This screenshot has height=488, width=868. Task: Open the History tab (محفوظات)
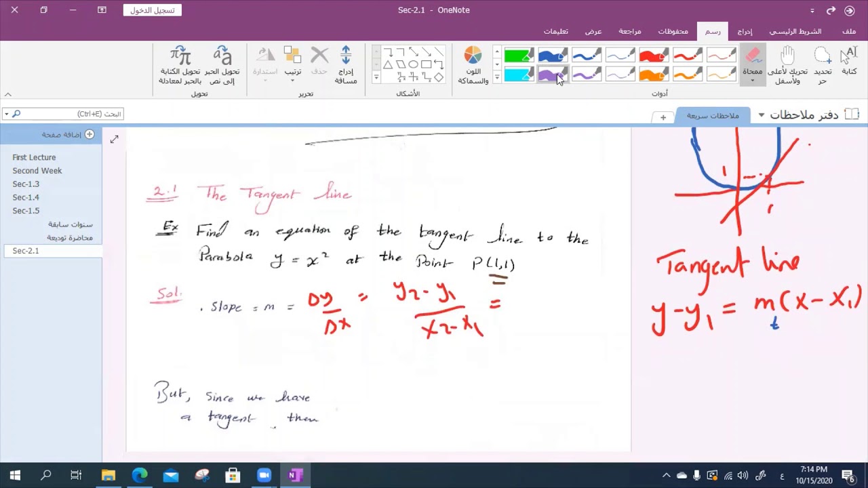pyautogui.click(x=673, y=31)
